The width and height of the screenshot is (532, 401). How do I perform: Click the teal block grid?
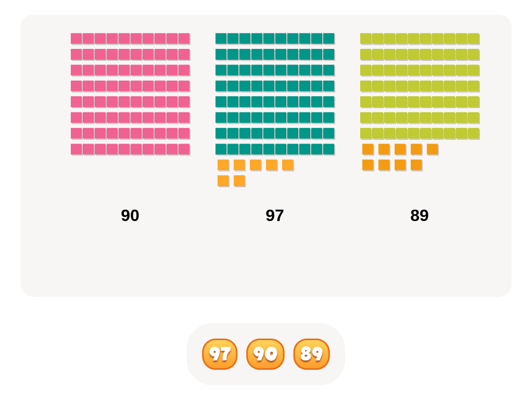coord(275,94)
